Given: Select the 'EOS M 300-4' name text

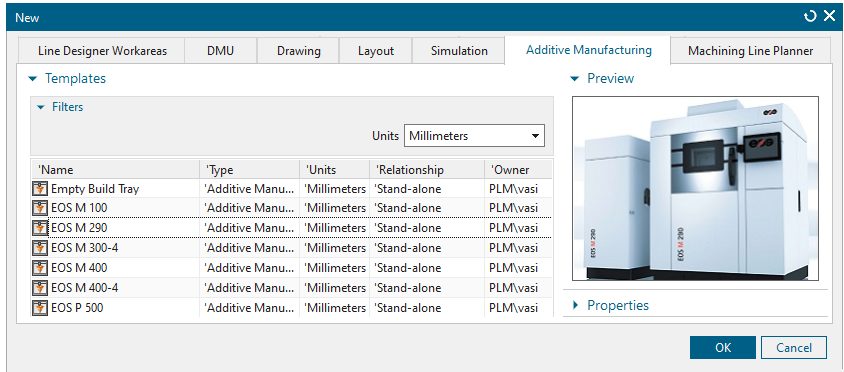Looking at the screenshot, I should pyautogui.click(x=85, y=248).
